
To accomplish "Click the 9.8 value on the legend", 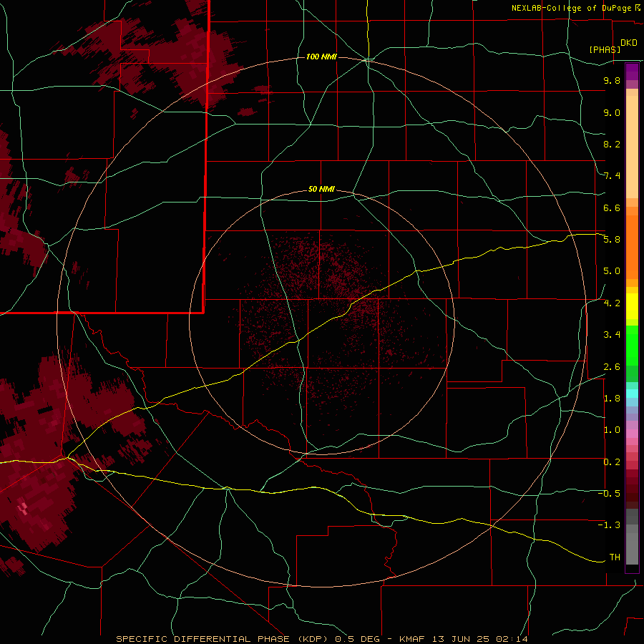I will coord(612,80).
